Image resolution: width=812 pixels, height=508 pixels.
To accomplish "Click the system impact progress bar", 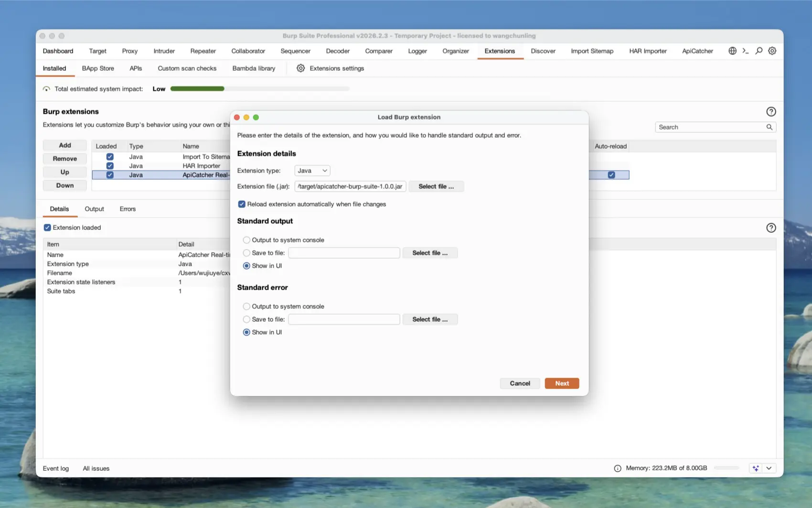I will coord(260,89).
